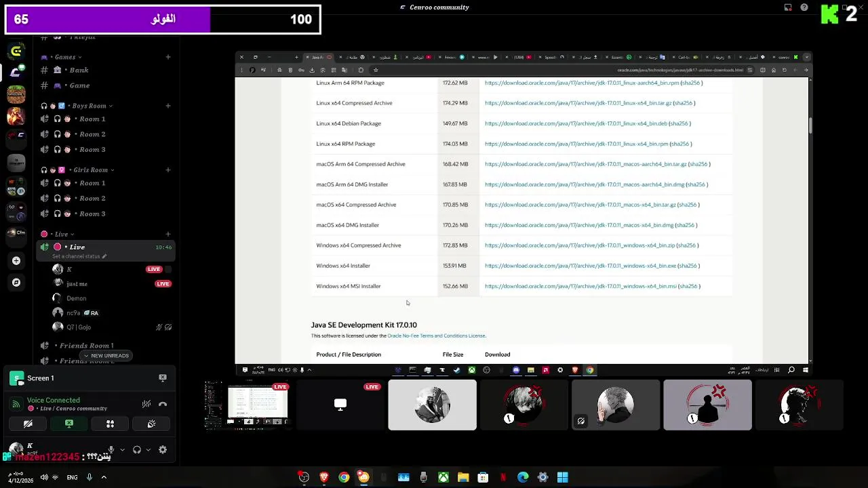Turn on camera in Discord voice panel

click(28, 424)
